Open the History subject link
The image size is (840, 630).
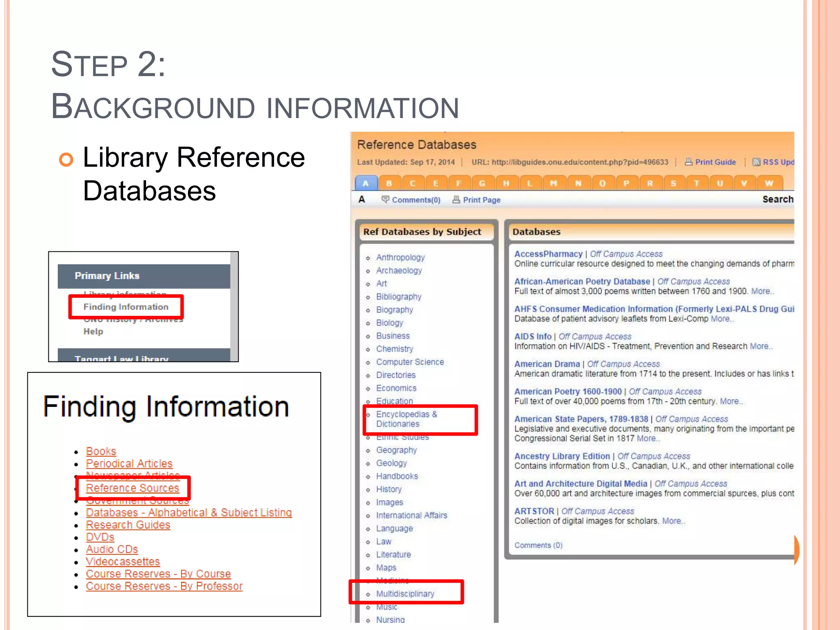[389, 489]
